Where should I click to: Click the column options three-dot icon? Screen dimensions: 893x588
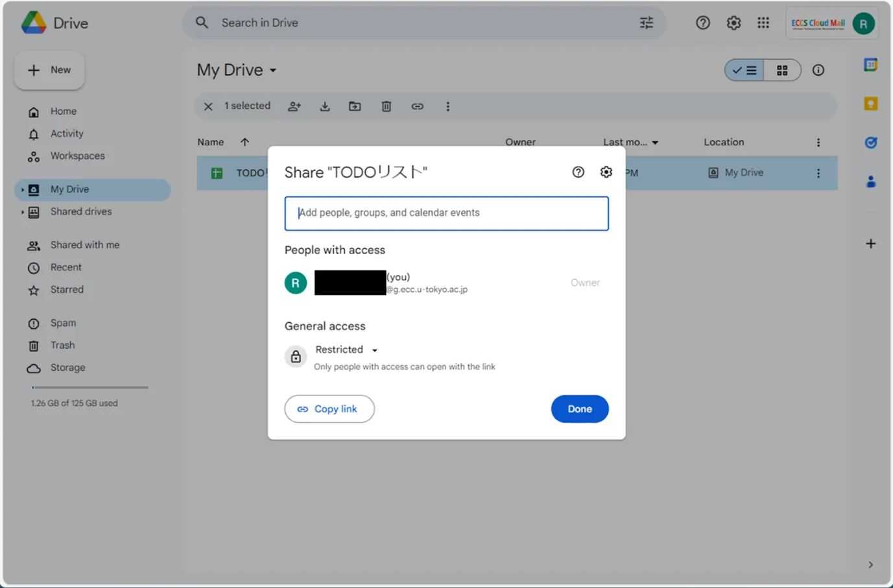[x=818, y=143]
